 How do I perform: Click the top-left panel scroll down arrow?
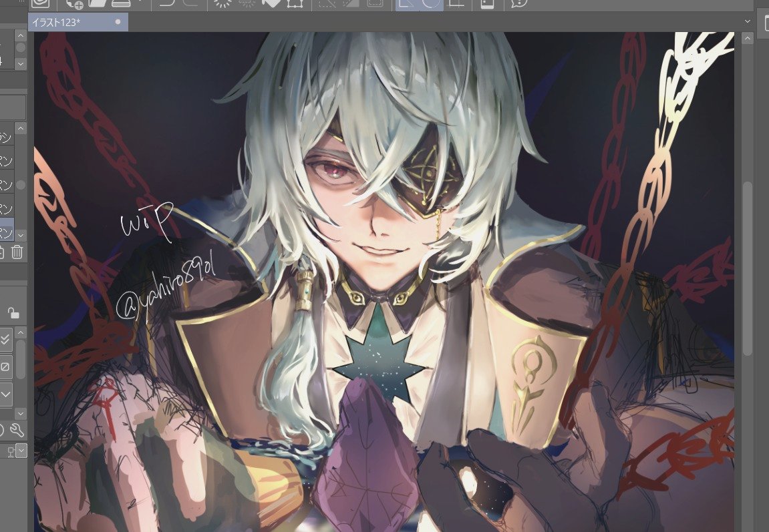coord(21,63)
